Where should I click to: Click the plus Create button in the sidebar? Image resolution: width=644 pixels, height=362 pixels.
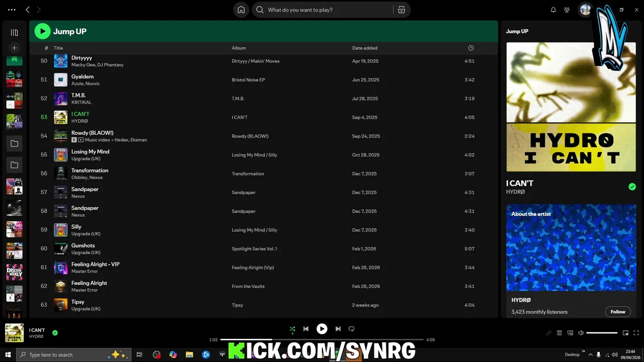coord(14,48)
